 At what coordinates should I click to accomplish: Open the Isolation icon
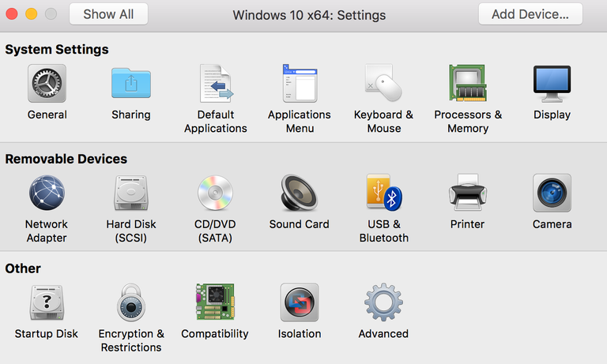300,302
